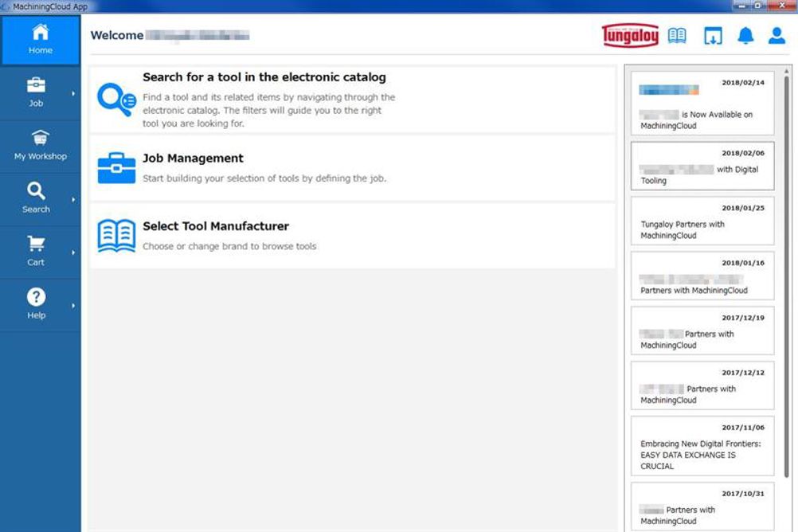Open the user account profile icon
Viewport: 798px width, 532px height.
click(x=776, y=36)
